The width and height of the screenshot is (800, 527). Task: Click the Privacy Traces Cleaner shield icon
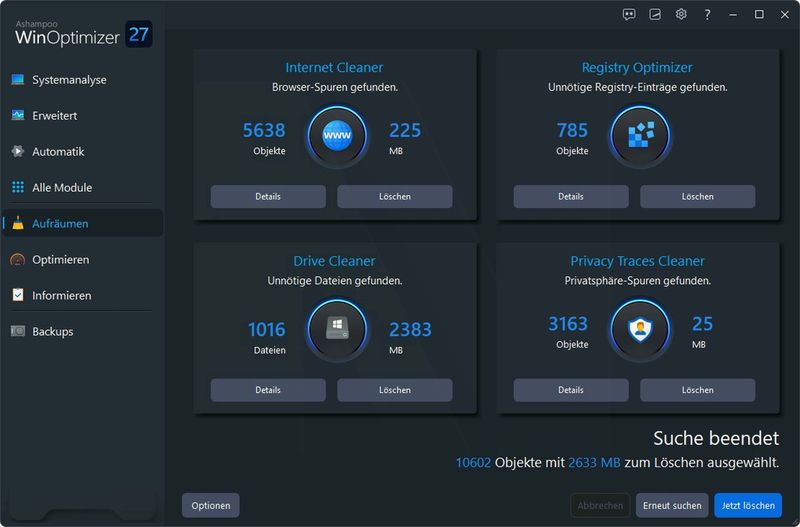639,328
